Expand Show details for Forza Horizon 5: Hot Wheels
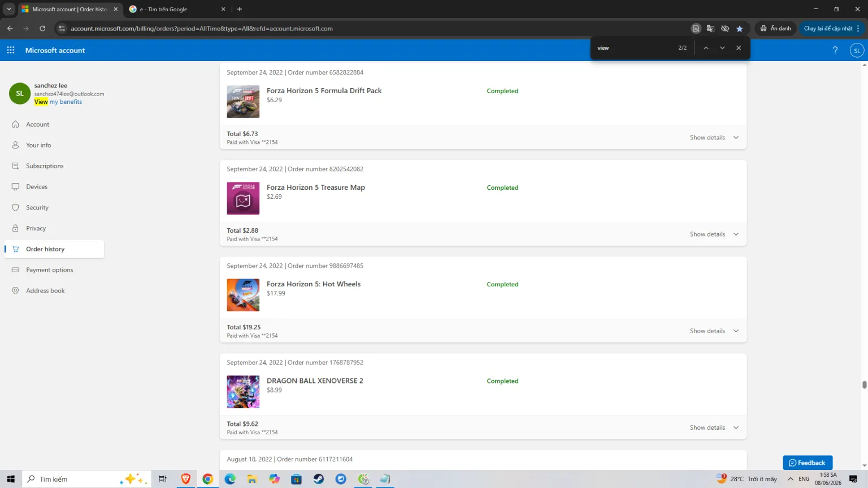This screenshot has height=488, width=868. (x=714, y=331)
